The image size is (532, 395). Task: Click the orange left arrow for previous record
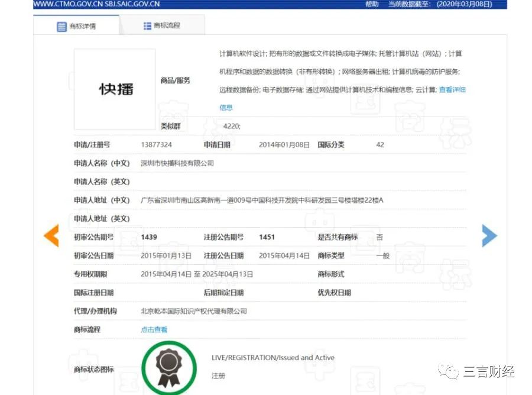(x=51, y=235)
